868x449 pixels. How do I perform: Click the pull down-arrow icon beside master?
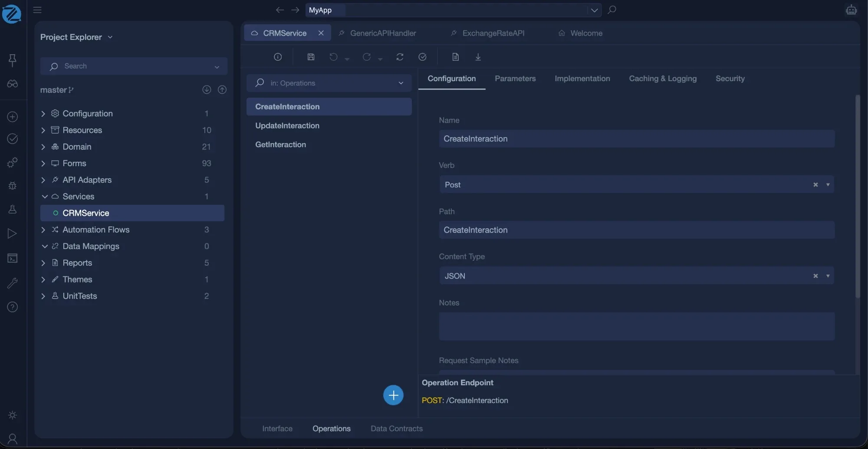(207, 90)
